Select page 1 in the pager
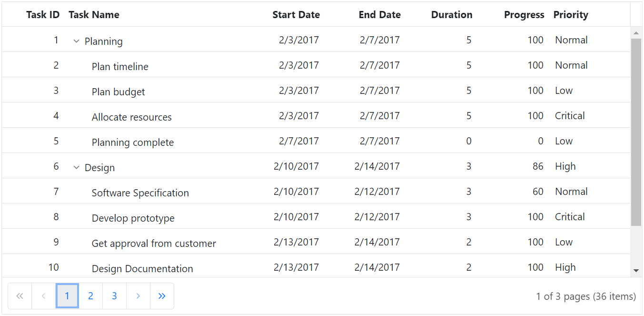The width and height of the screenshot is (644, 316). click(x=67, y=296)
